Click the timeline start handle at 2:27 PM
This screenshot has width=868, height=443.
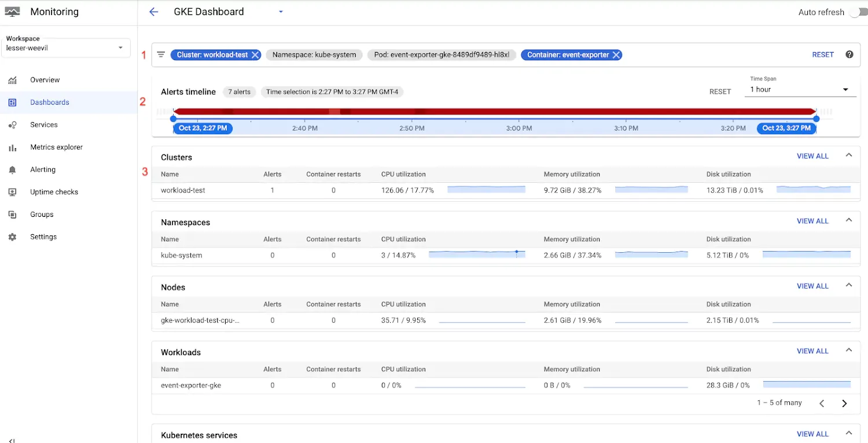tap(174, 119)
